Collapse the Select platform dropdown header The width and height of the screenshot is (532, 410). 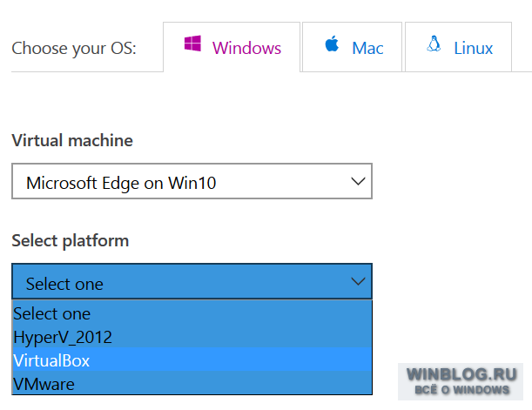[x=192, y=281]
